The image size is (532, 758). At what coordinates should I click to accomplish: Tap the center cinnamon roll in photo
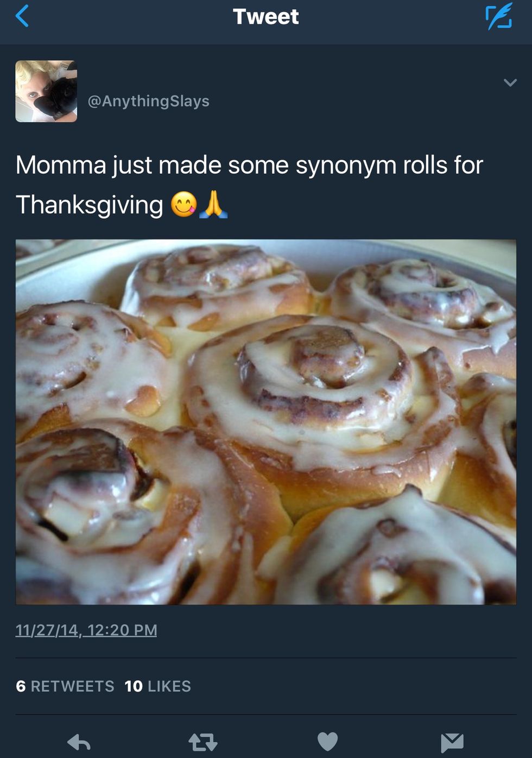tap(320, 391)
